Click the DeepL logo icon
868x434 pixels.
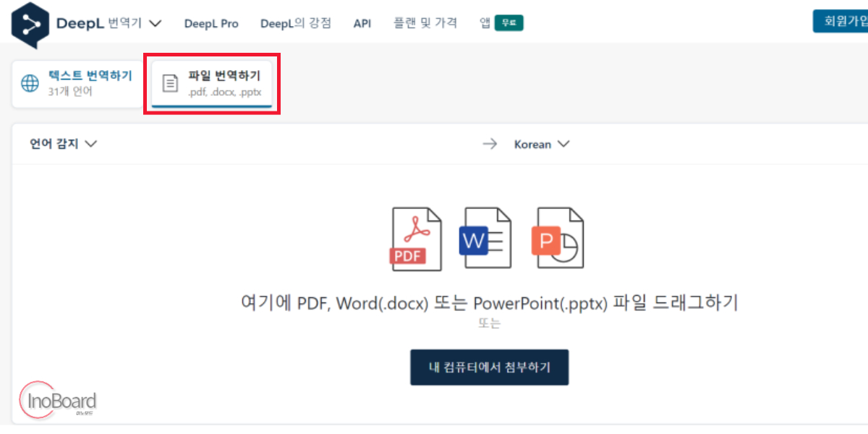pos(30,25)
